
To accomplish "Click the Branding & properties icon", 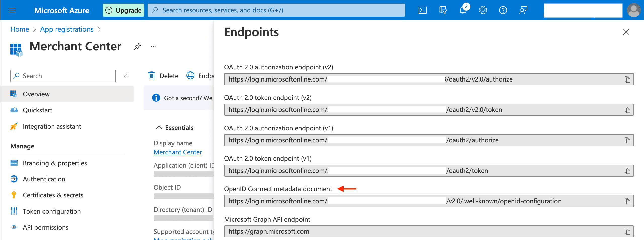I will click(14, 163).
